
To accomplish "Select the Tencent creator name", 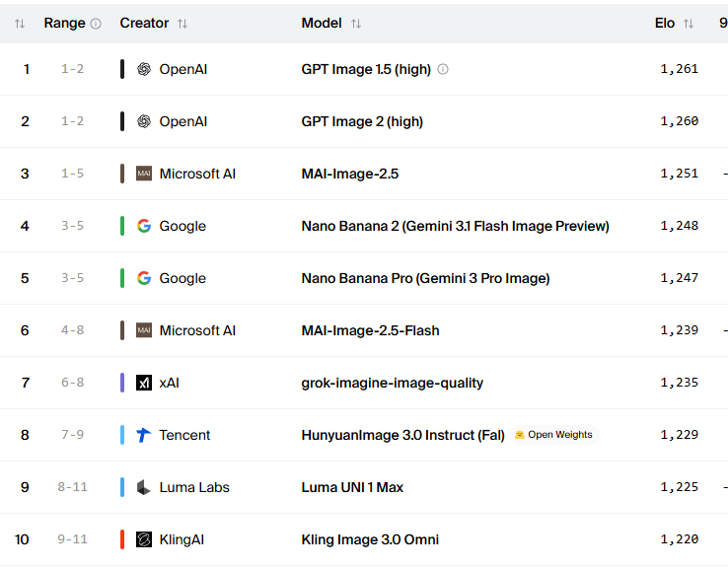I will pos(184,435).
